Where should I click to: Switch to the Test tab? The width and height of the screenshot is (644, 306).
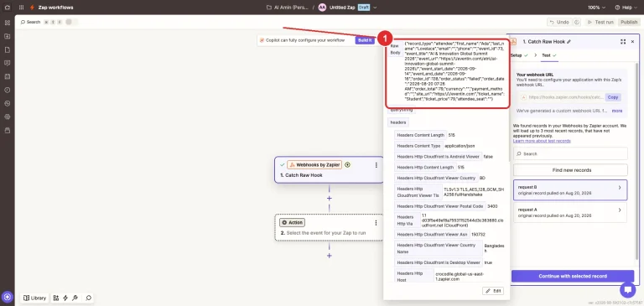548,55
